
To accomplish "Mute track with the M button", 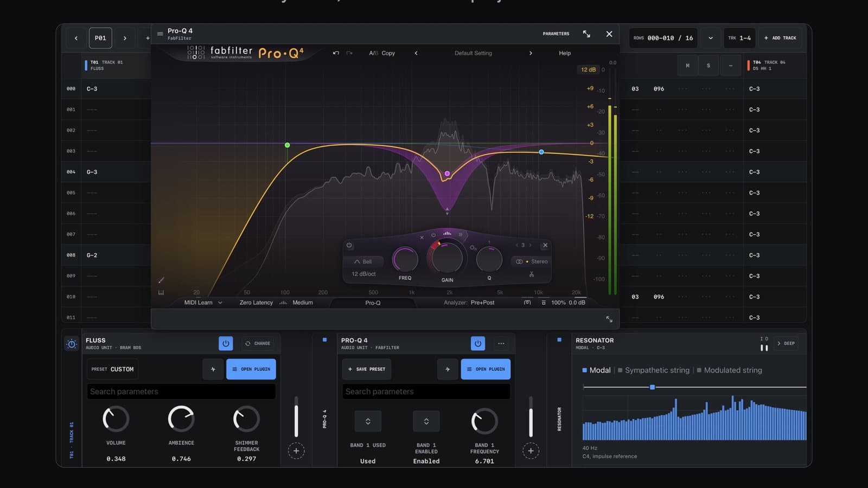I will pos(687,66).
